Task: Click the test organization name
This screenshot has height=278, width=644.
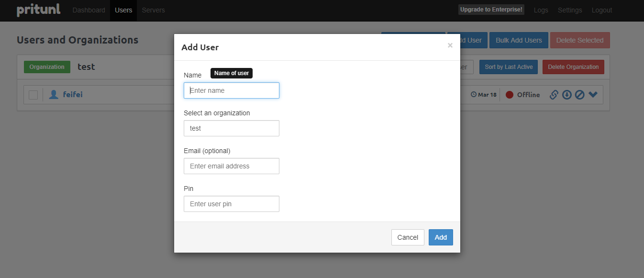Action: pos(86,67)
